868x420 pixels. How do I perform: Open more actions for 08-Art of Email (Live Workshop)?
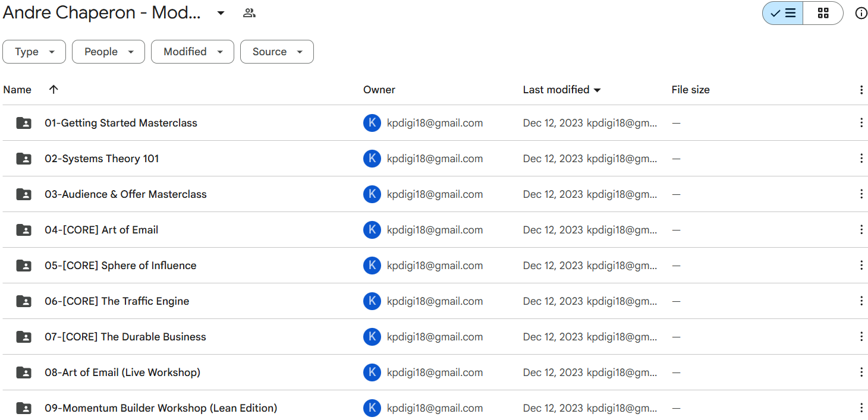pyautogui.click(x=861, y=372)
